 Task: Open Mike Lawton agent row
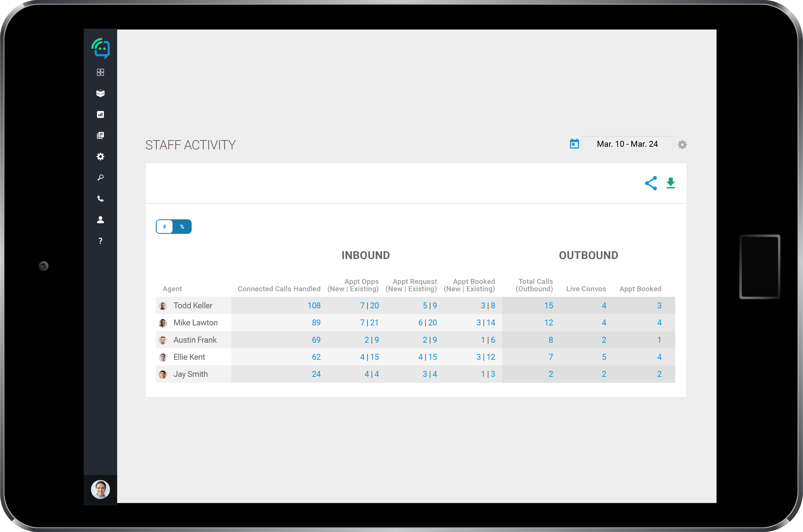195,323
